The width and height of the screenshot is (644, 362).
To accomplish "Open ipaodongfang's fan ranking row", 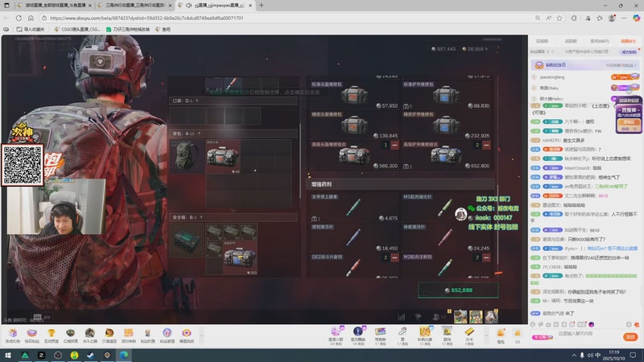I will tap(586, 76).
